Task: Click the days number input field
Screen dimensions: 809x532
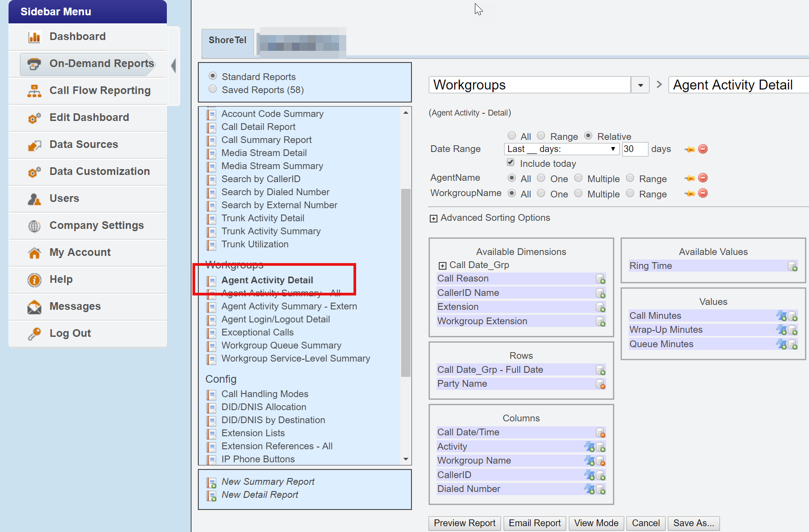Action: (x=635, y=149)
